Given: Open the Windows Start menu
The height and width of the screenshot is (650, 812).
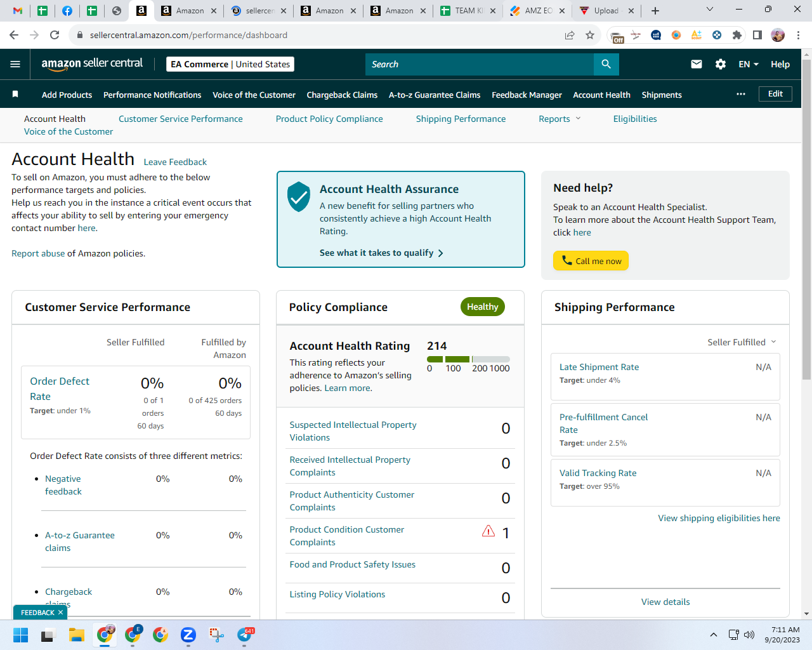Looking at the screenshot, I should pos(20,635).
